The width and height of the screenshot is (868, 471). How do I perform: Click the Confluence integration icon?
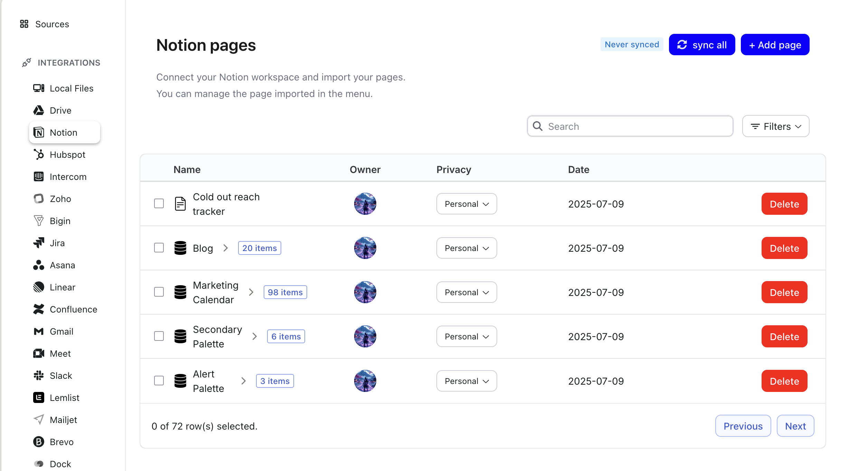pos(39,309)
